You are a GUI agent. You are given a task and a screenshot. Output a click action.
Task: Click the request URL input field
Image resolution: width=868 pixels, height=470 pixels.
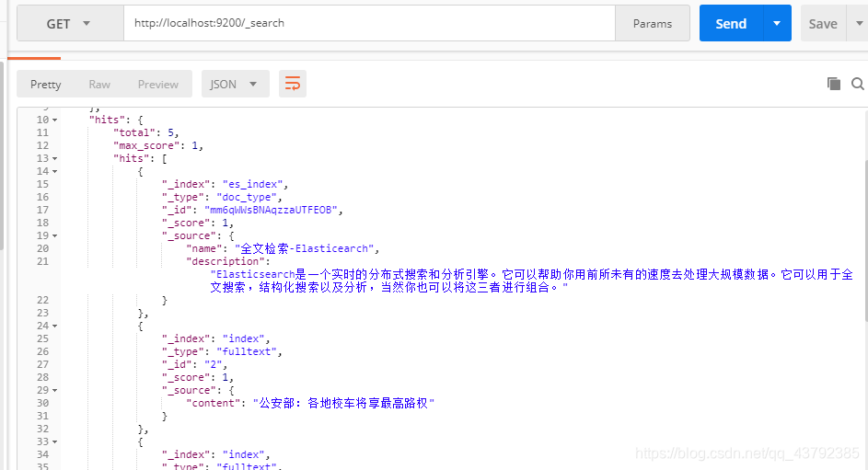[369, 23]
